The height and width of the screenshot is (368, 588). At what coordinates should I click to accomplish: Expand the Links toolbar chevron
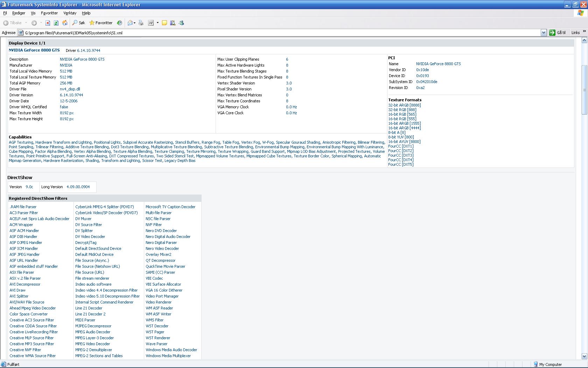[x=584, y=32]
